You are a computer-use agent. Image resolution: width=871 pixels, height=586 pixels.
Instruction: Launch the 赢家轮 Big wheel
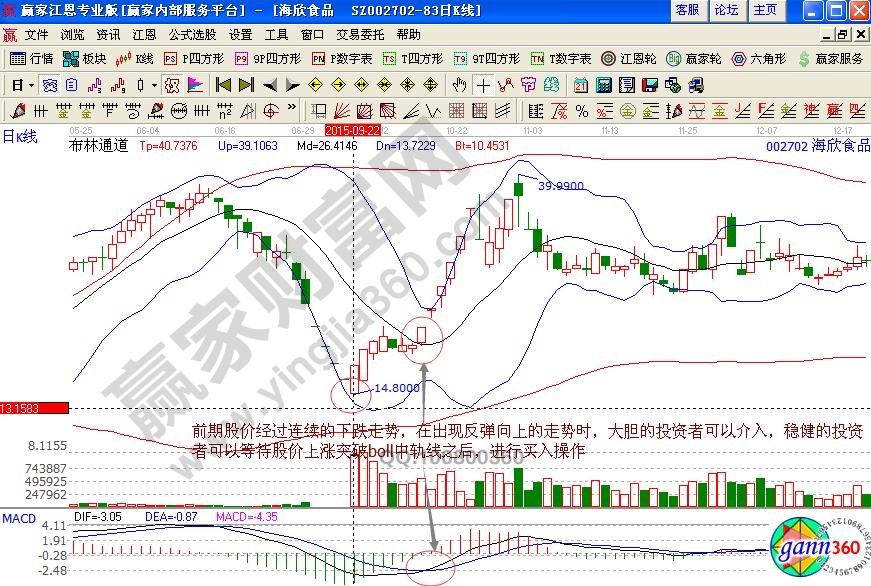[694, 58]
